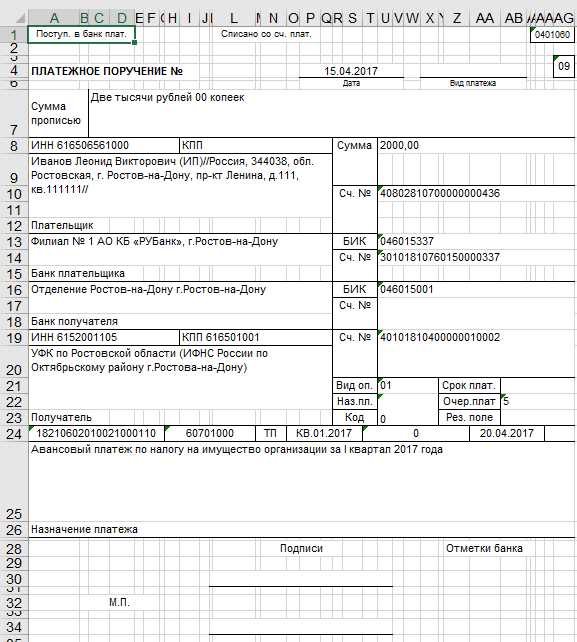Select 'ПЛАТЕЖНОЕ ПОРУЧЕНИЕ №' heading cell
Screen dimensions: 577x642
[107, 71]
